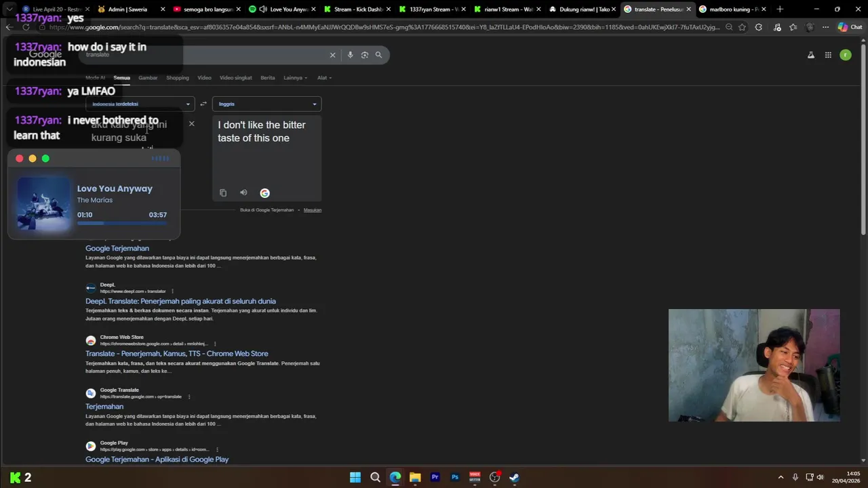Switch to Shopping results tab

tap(178, 78)
